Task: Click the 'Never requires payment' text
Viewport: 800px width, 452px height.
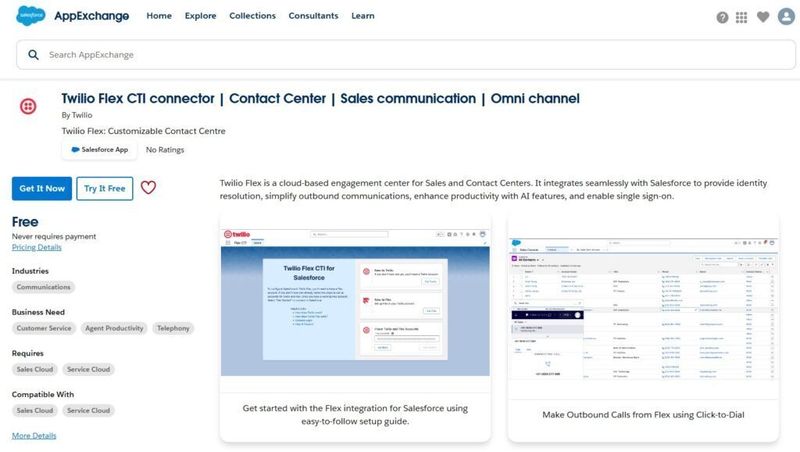Action: [54, 236]
